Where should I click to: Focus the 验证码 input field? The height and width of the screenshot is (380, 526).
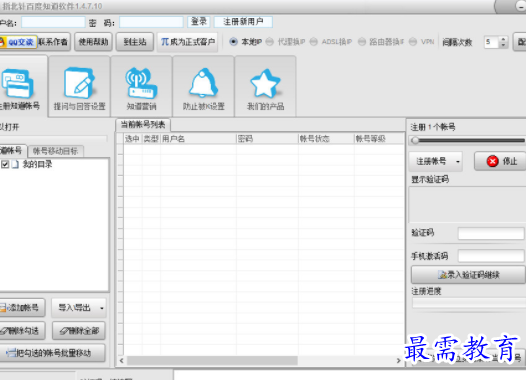coord(491,233)
